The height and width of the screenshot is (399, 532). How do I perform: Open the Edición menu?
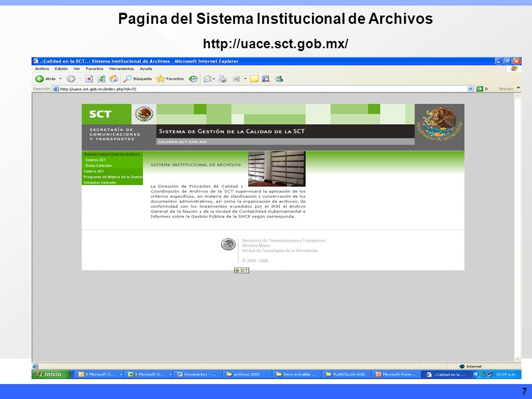coord(62,69)
